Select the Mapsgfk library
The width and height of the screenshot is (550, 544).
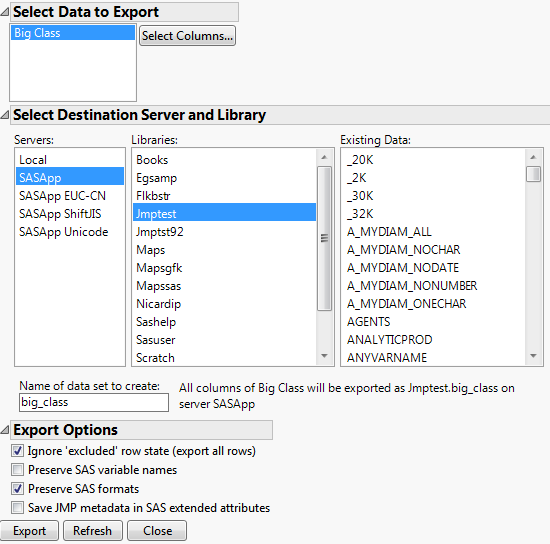224,268
